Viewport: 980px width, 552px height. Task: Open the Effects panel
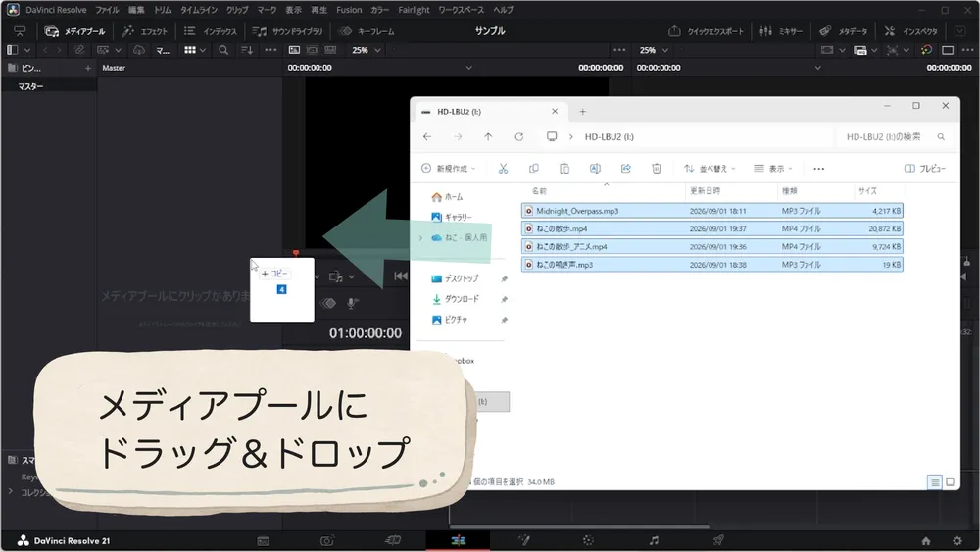(x=145, y=31)
